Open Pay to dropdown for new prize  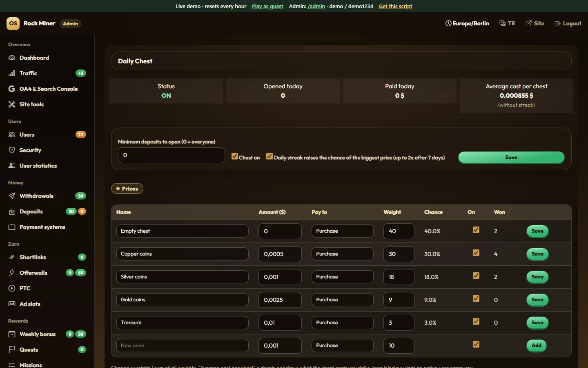click(x=342, y=346)
